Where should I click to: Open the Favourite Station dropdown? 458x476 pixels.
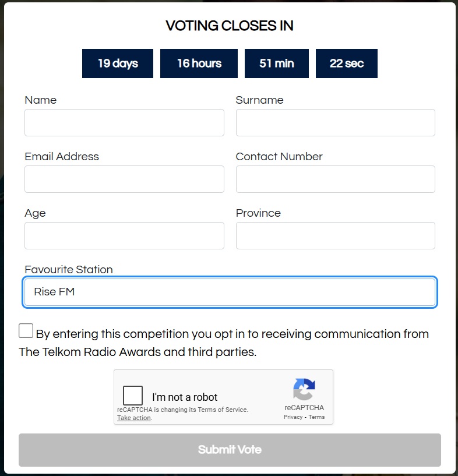click(230, 292)
